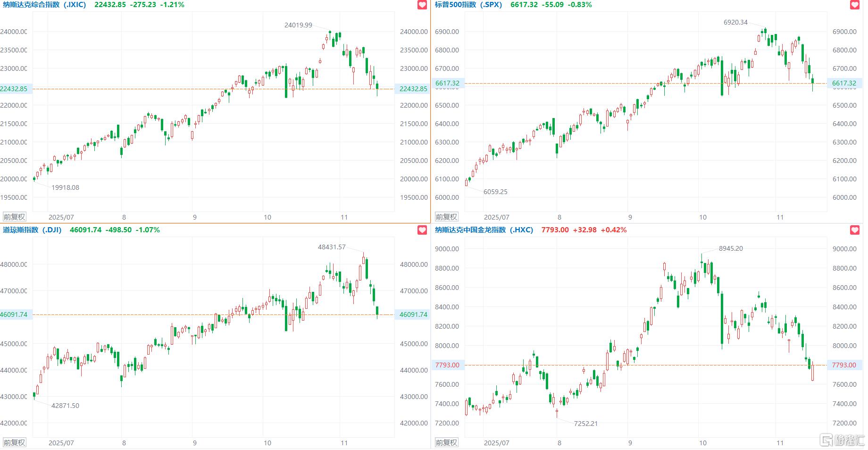Open 标普500指数 (.SPX) title link
The image size is (868, 450).
pos(468,5)
